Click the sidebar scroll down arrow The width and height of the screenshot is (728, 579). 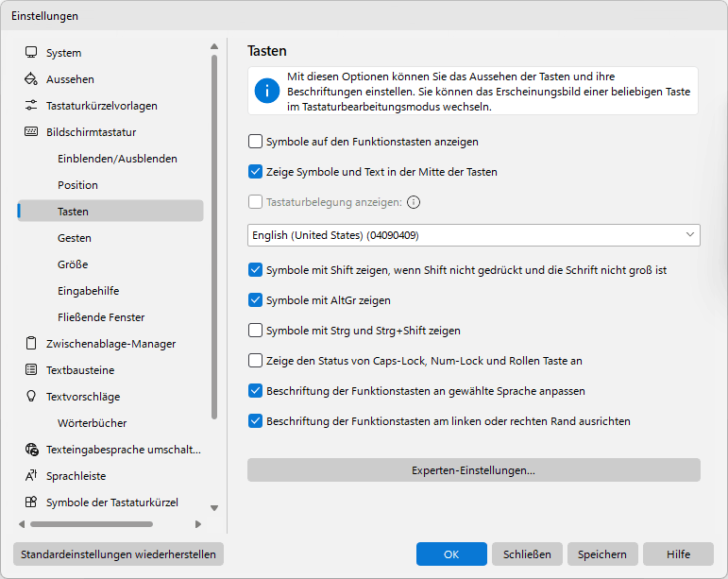(214, 508)
